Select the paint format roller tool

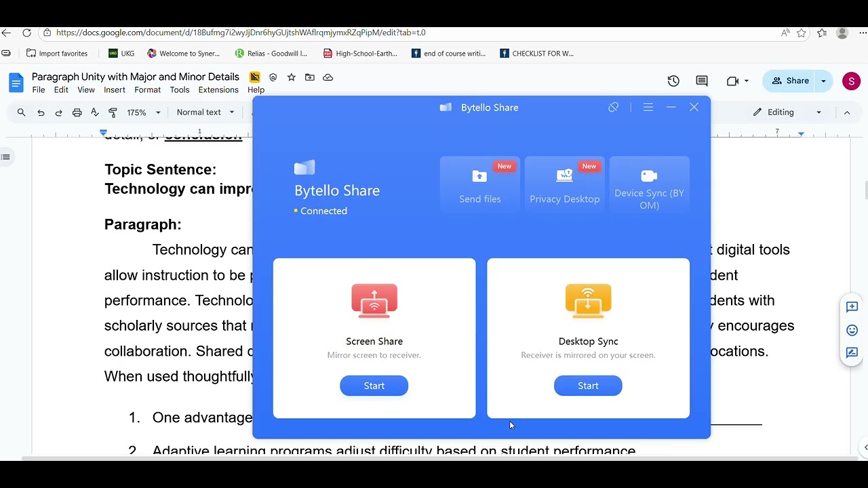coord(113,113)
